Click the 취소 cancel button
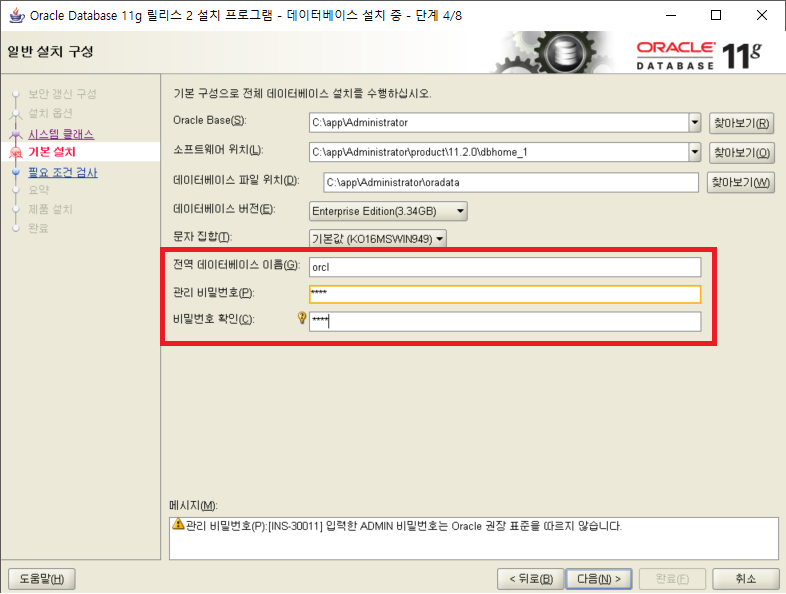The width and height of the screenshot is (786, 594). [x=745, y=579]
